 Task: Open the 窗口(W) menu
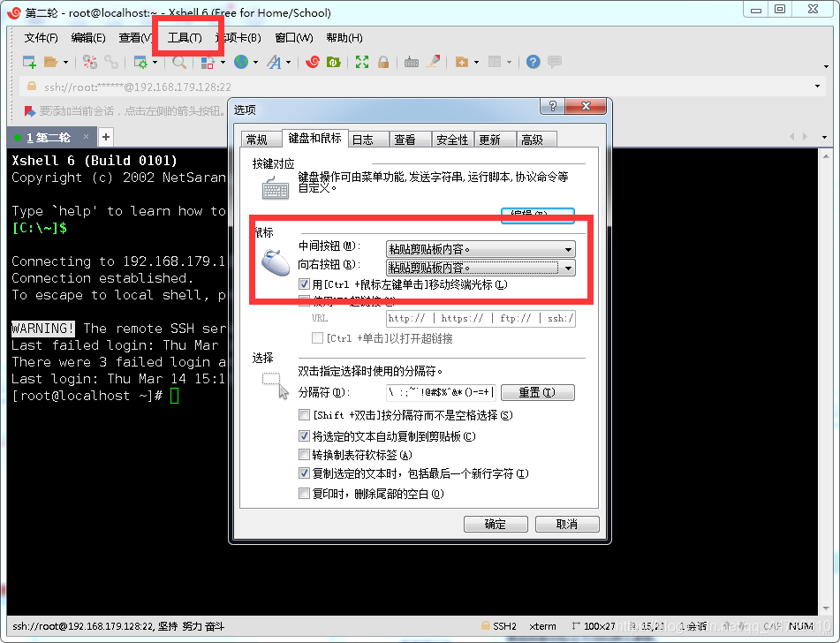click(x=293, y=38)
